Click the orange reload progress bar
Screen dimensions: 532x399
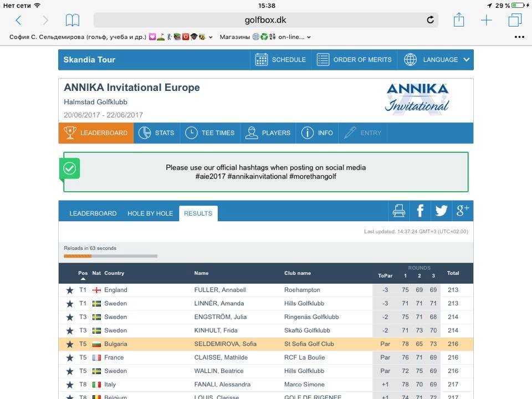(78, 256)
